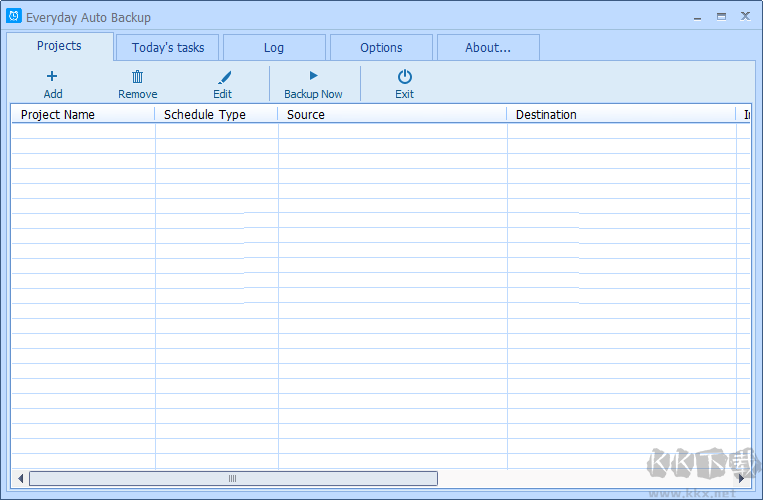Click the Edit pencil icon

coord(223,76)
